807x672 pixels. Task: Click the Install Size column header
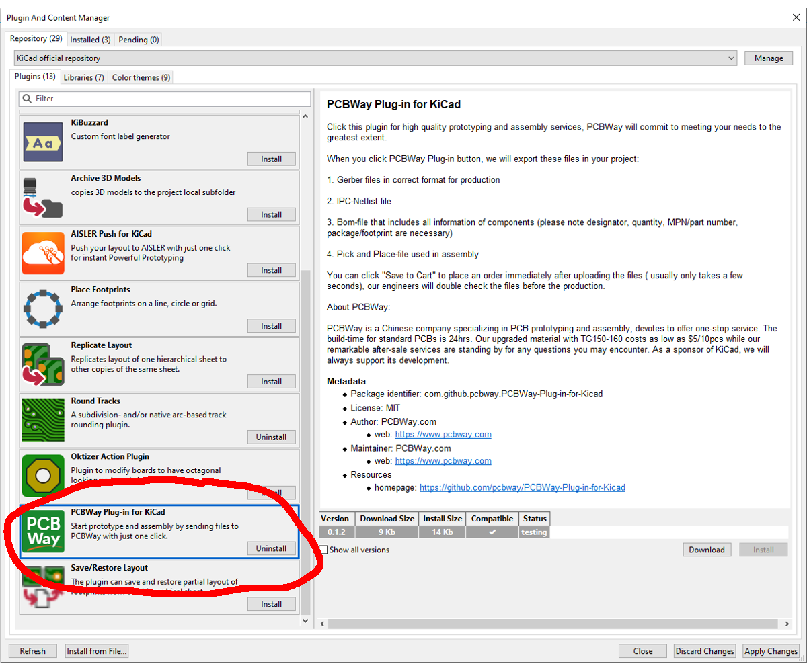pos(443,519)
